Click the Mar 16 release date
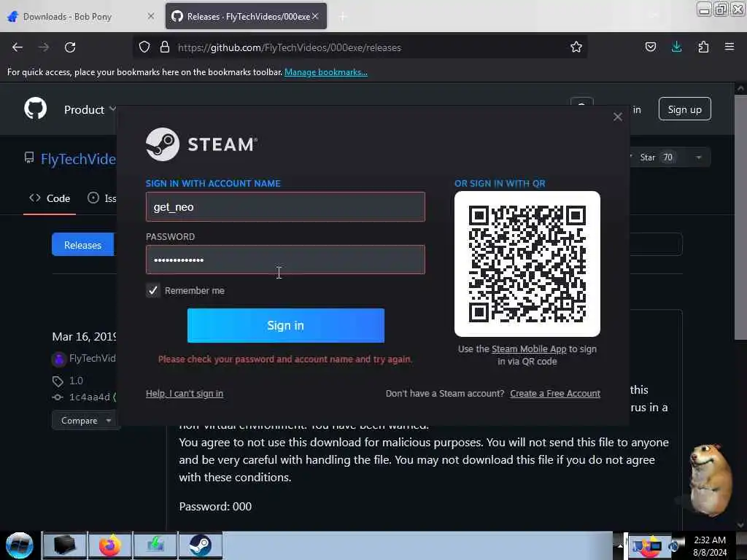 pyautogui.click(x=84, y=337)
